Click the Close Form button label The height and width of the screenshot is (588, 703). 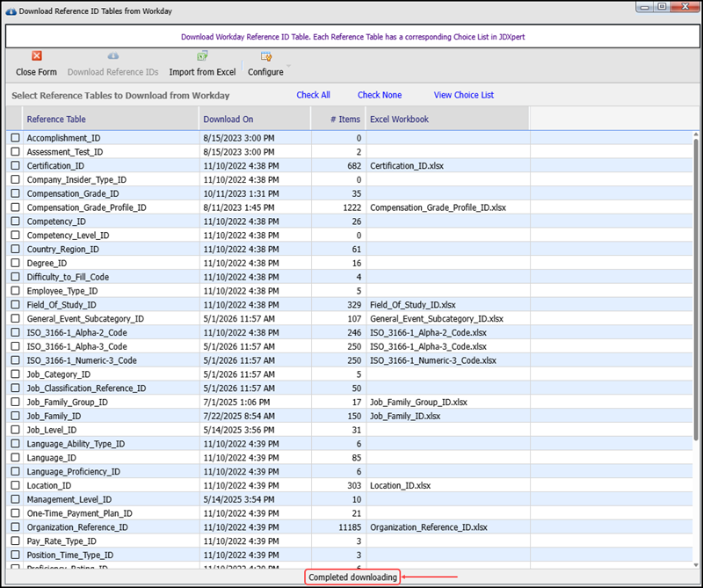click(x=36, y=72)
